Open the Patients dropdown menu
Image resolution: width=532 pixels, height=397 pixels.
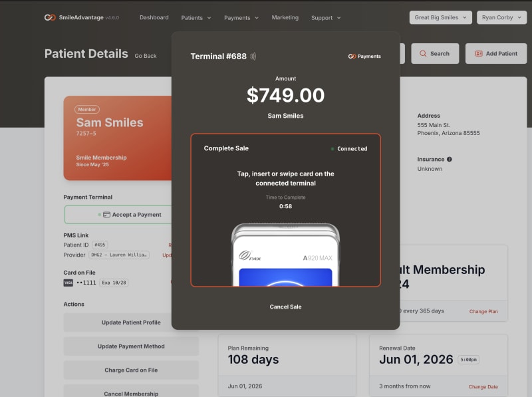tap(196, 18)
